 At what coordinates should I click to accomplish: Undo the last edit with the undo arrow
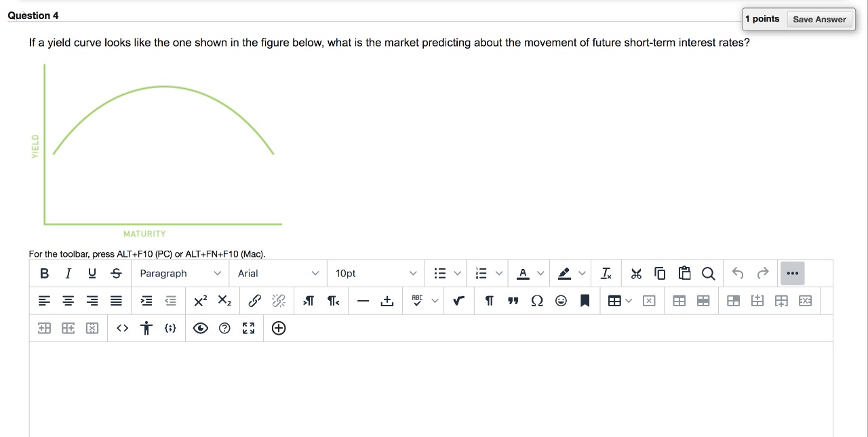pyautogui.click(x=738, y=273)
